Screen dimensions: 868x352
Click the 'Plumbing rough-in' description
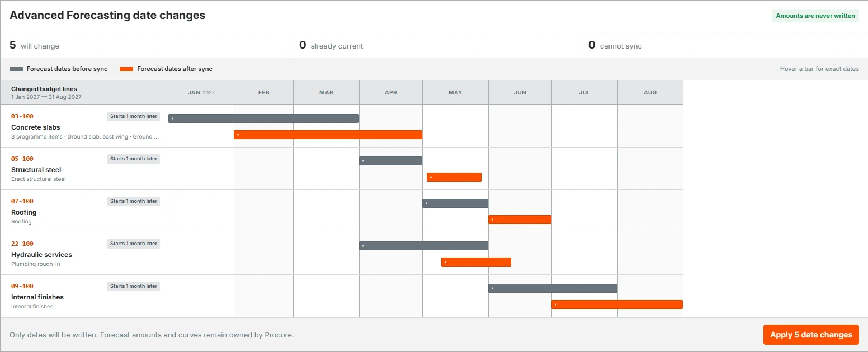pyautogui.click(x=36, y=264)
